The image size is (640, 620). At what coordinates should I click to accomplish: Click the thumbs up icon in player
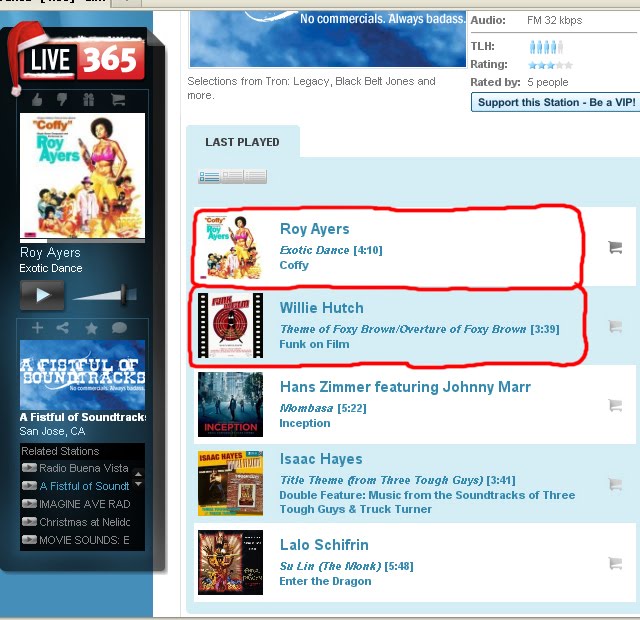click(37, 100)
